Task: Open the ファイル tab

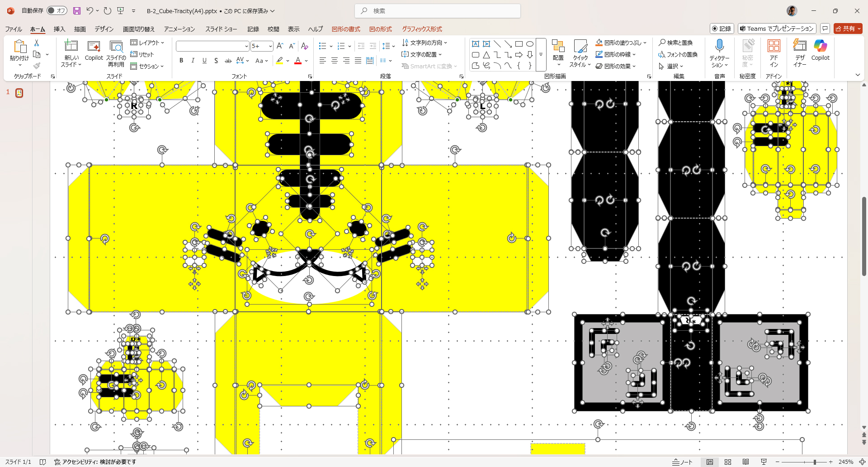Action: click(x=14, y=29)
